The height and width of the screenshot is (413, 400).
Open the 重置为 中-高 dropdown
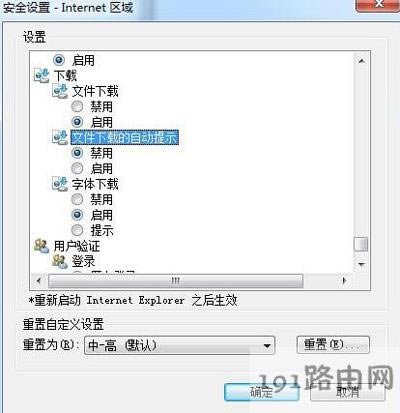180,345
